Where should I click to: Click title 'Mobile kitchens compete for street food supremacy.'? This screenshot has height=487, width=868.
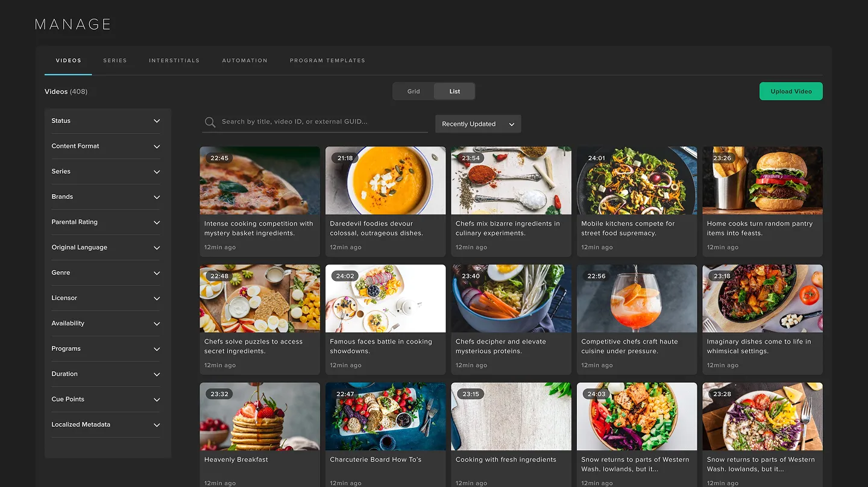tap(628, 228)
